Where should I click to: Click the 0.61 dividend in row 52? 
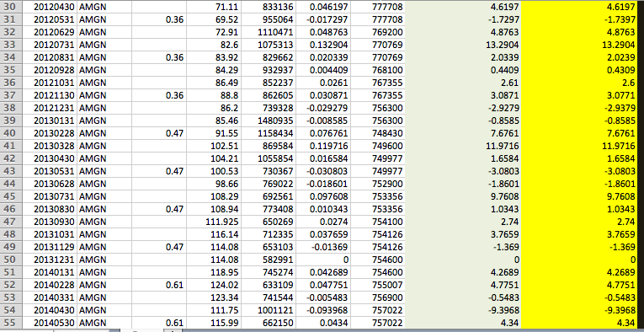159,285
